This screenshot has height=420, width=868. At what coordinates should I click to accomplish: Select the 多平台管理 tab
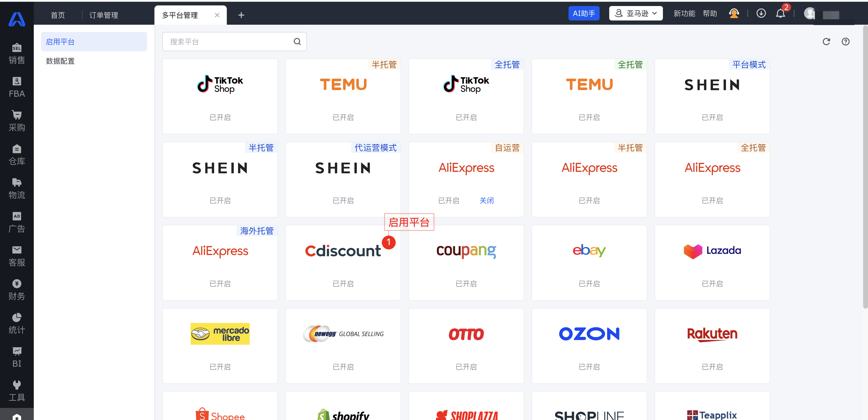(x=180, y=15)
